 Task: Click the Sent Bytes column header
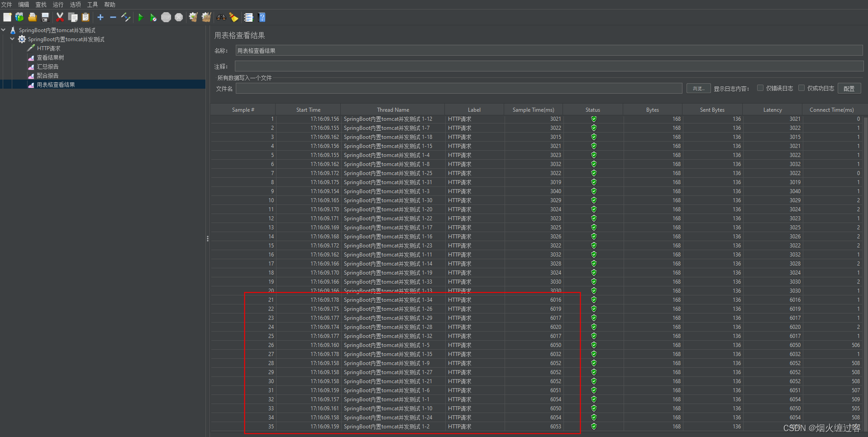[x=712, y=110]
